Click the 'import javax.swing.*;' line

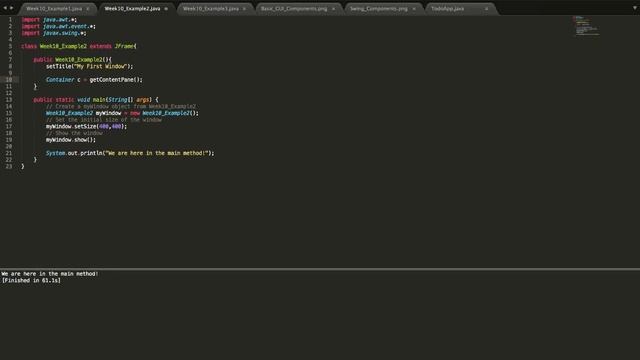tap(53, 33)
